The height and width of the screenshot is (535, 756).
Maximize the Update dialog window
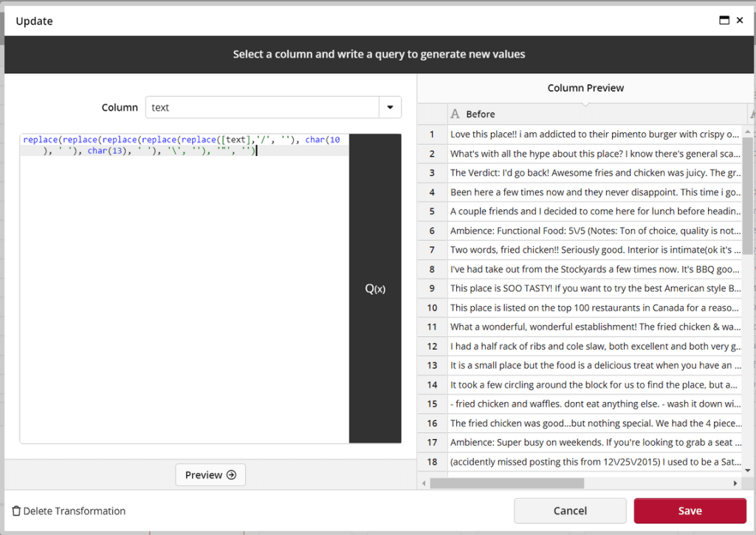pyautogui.click(x=724, y=20)
